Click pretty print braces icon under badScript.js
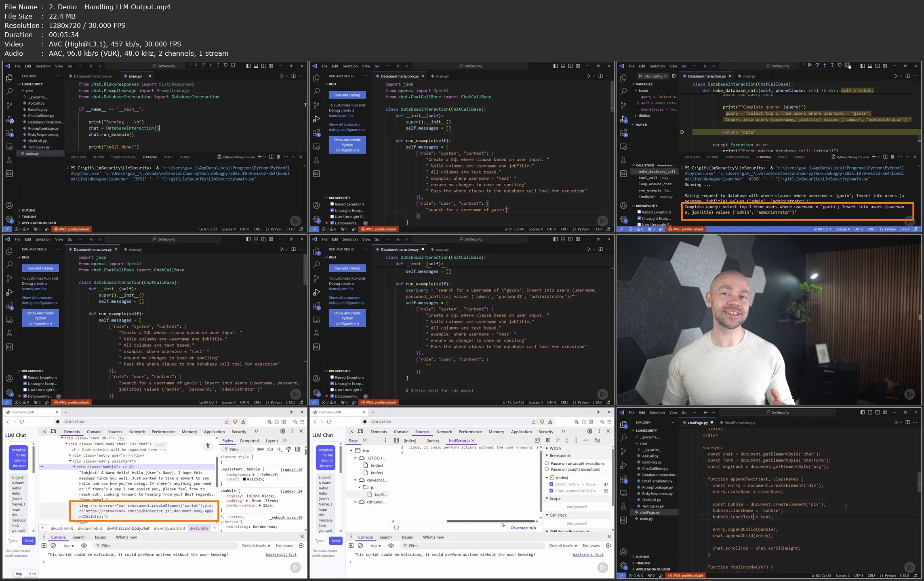924x581 pixels. coord(396,528)
